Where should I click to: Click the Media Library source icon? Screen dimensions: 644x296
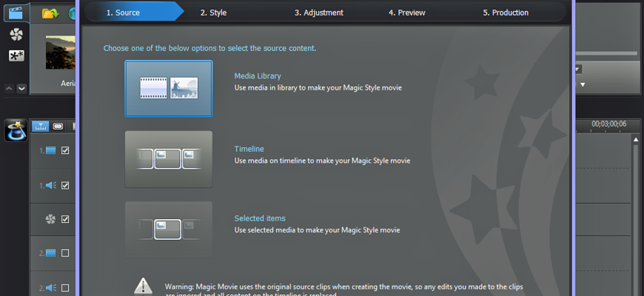pyautogui.click(x=169, y=89)
